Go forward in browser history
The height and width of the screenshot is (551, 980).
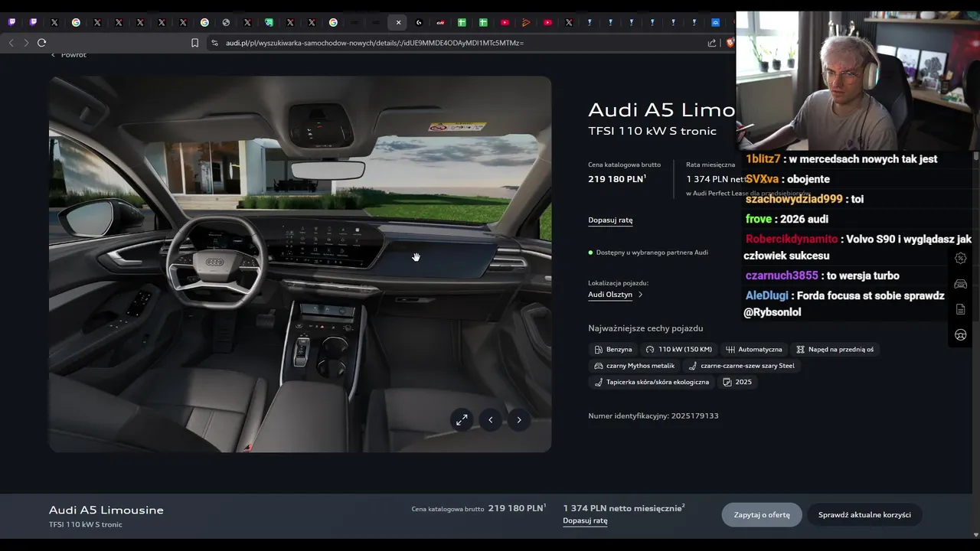[x=26, y=43]
